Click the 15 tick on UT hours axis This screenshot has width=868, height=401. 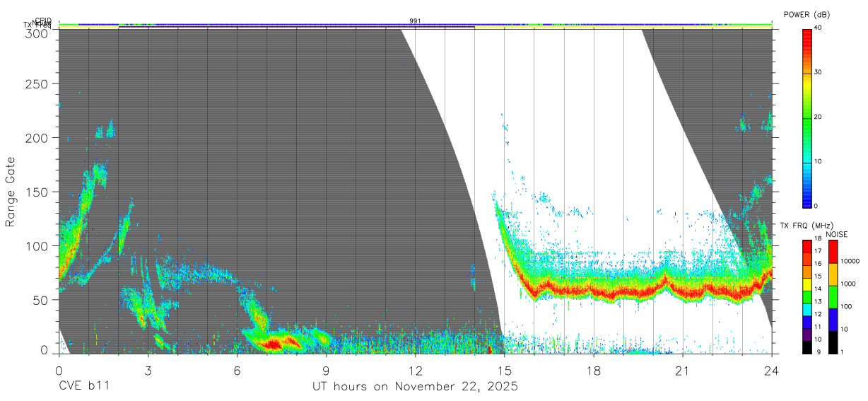pos(504,371)
